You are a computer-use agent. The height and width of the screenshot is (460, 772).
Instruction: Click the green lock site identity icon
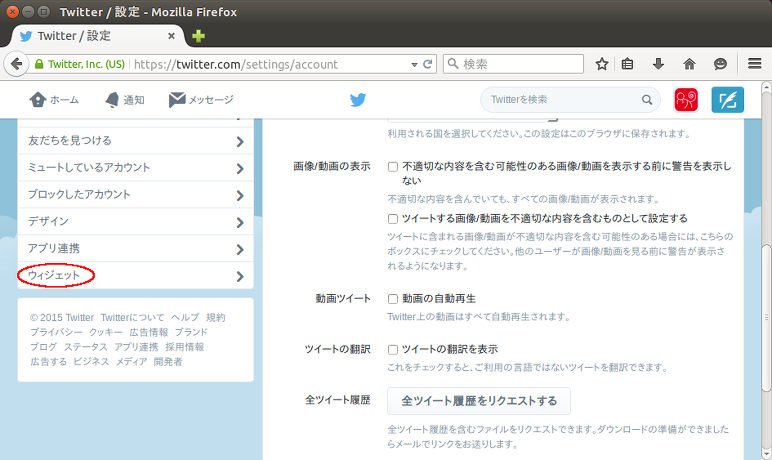[x=39, y=64]
